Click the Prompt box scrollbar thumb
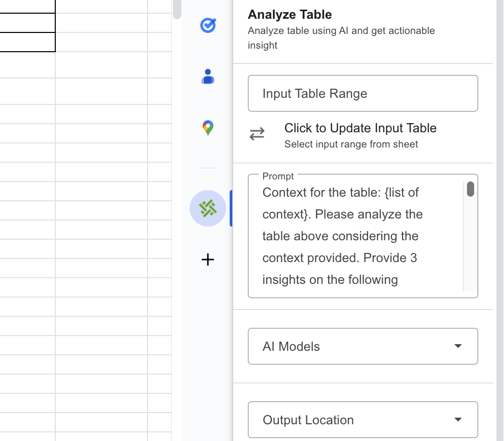This screenshot has height=441, width=504. click(471, 189)
